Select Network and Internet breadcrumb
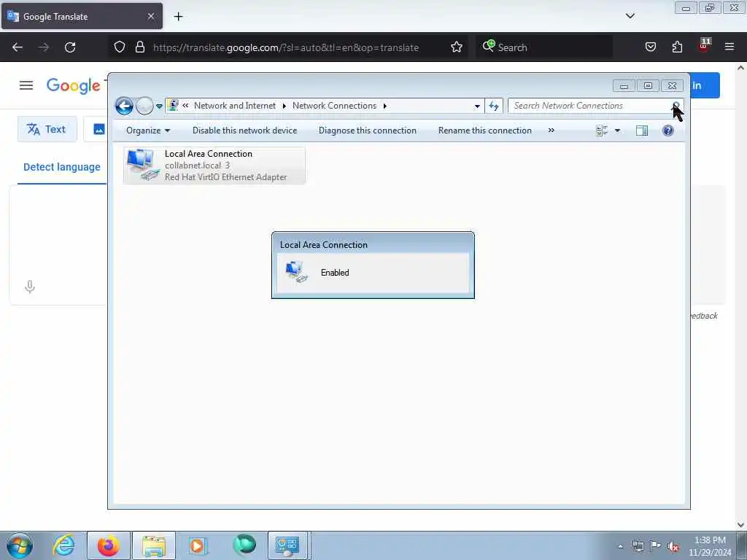The width and height of the screenshot is (747, 560). [x=234, y=106]
